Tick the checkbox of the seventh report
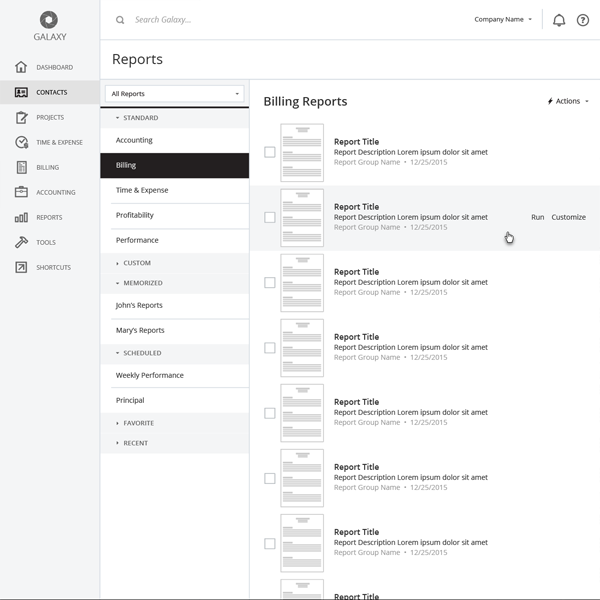 point(270,543)
